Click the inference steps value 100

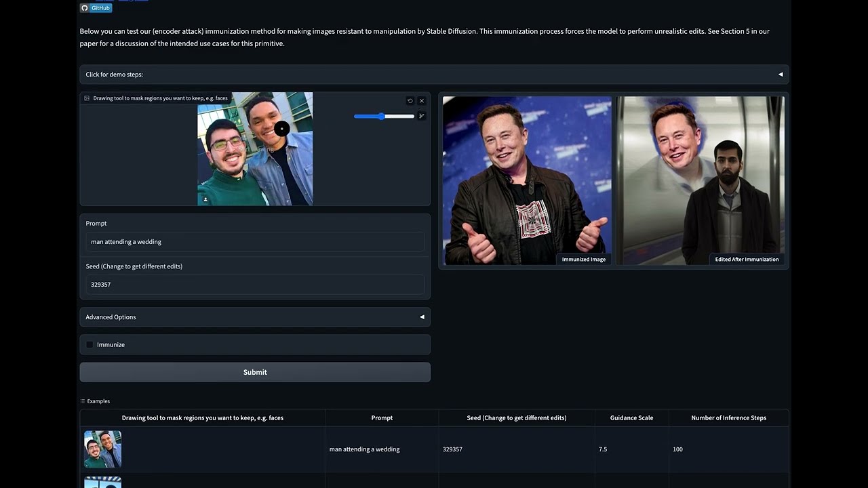(677, 449)
